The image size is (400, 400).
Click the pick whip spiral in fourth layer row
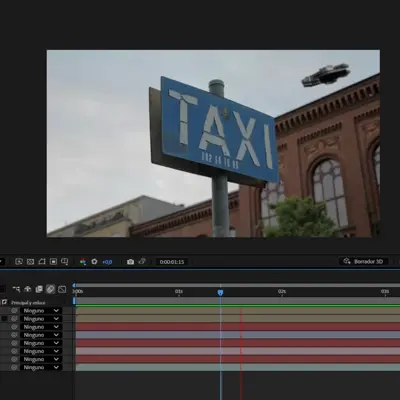point(14,335)
